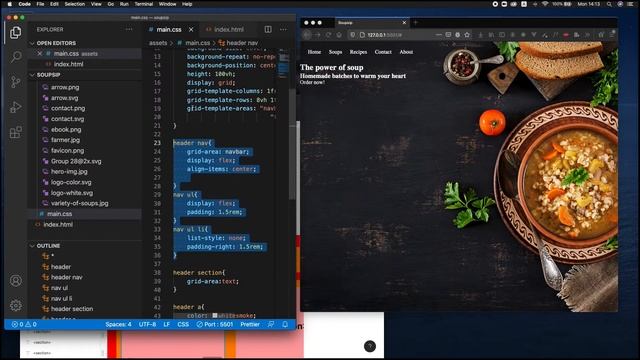Image resolution: width=640 pixels, height=360 pixels.
Task: Open the Manage gear icon
Action: coord(16,305)
